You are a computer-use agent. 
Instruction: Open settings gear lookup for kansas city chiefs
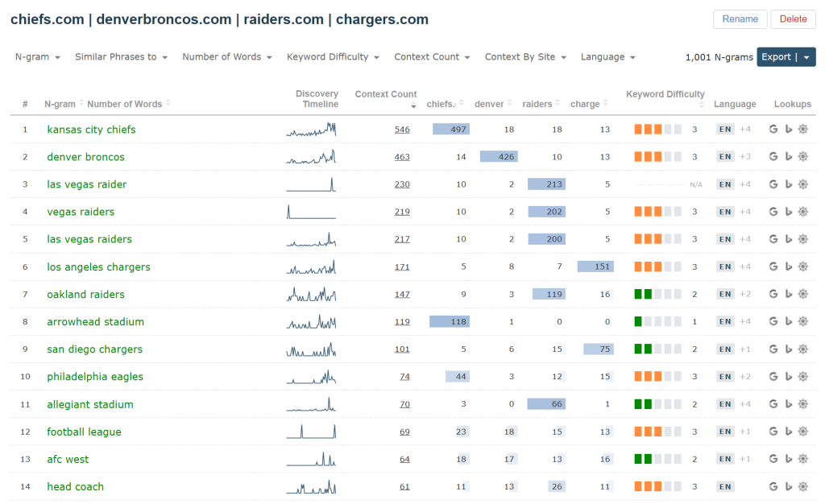tap(803, 130)
